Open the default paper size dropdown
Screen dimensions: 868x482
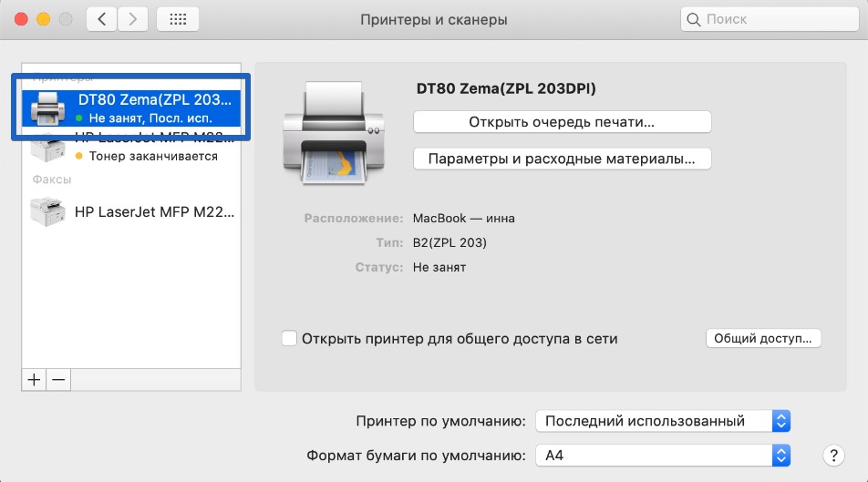662,455
